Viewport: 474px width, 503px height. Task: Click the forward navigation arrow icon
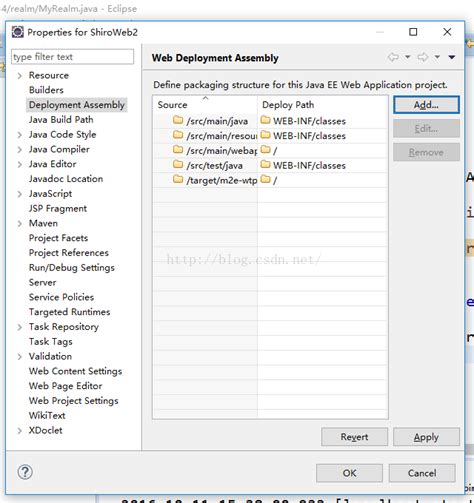pos(423,57)
